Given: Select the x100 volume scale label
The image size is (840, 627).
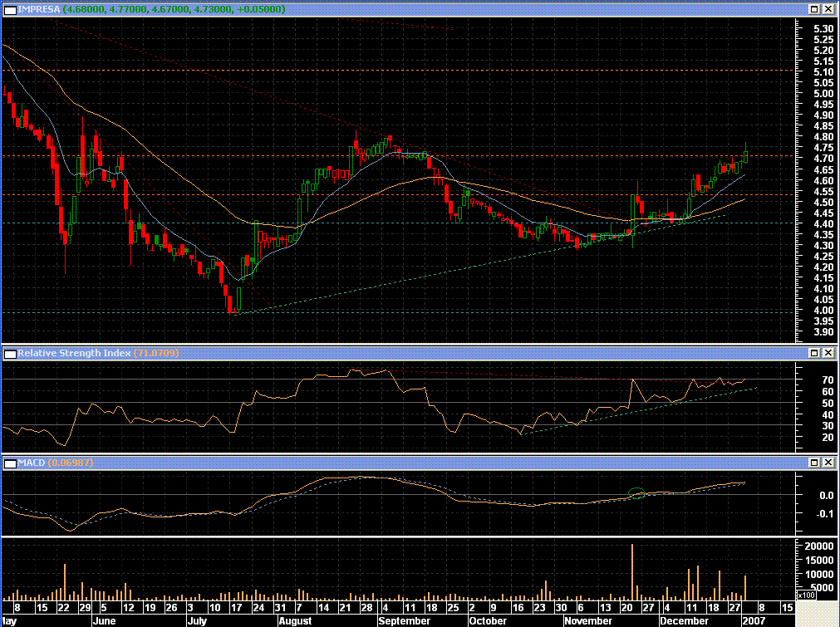Looking at the screenshot, I should [806, 595].
